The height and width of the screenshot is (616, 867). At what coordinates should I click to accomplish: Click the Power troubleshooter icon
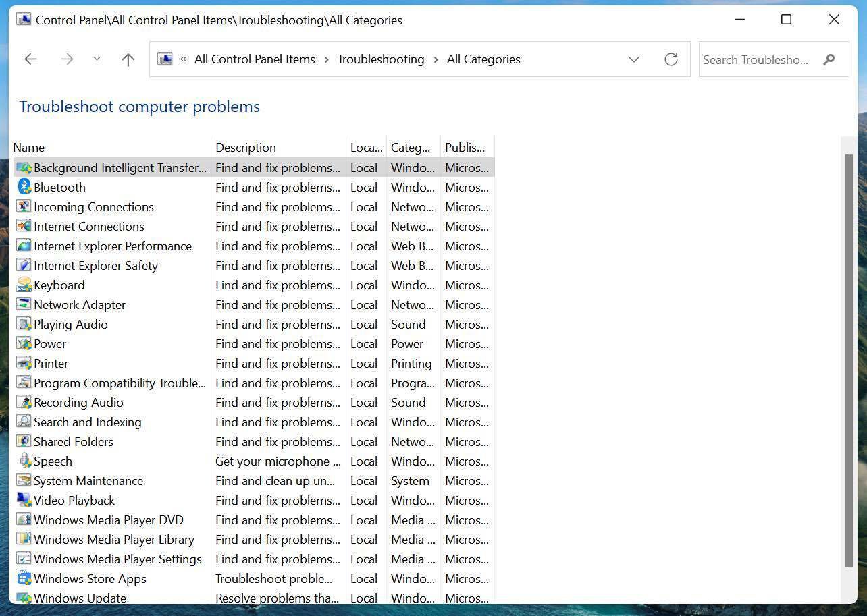(24, 343)
